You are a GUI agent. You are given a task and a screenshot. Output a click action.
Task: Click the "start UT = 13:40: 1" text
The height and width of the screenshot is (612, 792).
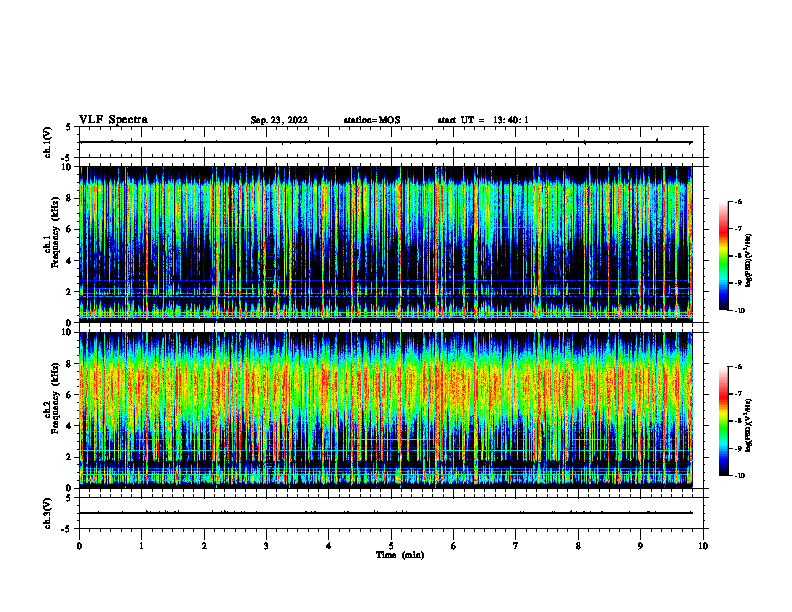pyautogui.click(x=483, y=120)
